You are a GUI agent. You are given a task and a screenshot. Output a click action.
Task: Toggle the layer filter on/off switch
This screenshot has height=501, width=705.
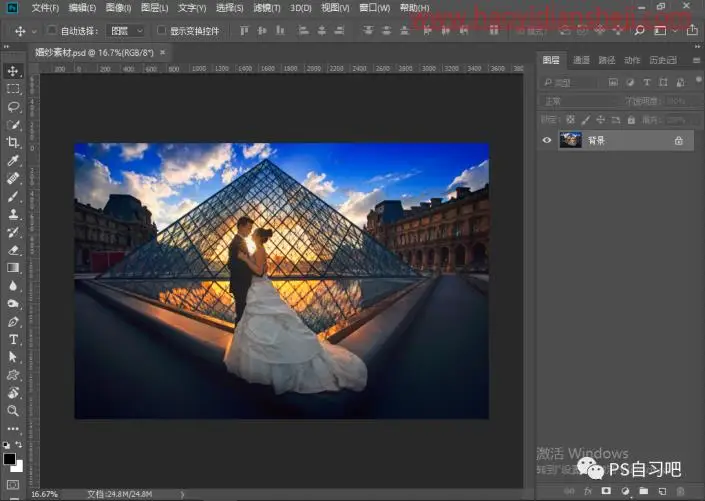pos(698,80)
